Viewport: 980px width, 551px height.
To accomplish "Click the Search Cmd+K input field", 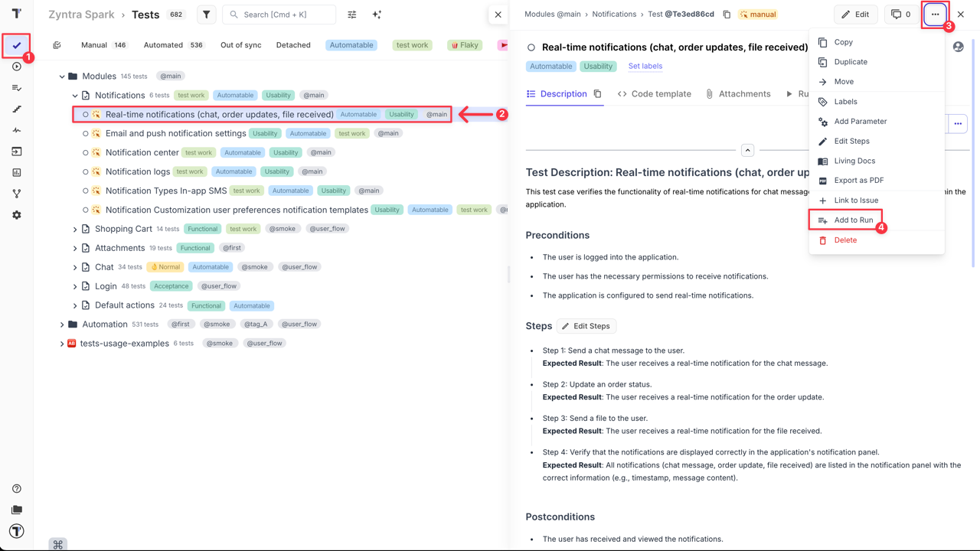I will click(279, 14).
